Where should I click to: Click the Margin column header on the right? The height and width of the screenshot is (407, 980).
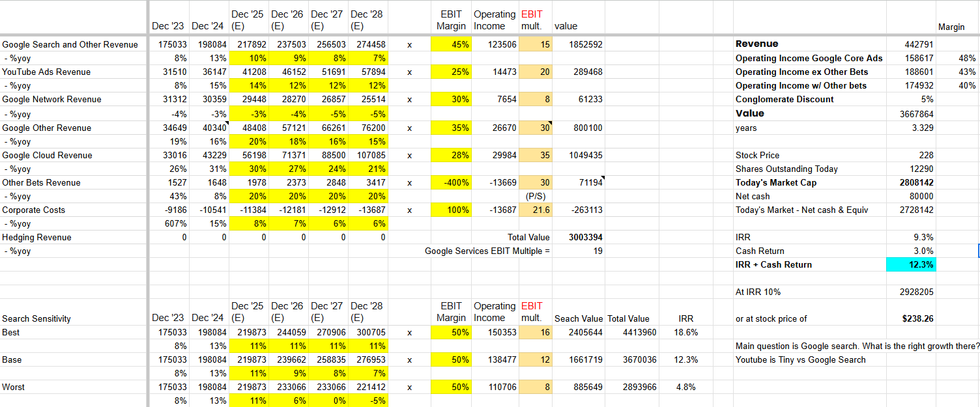951,27
